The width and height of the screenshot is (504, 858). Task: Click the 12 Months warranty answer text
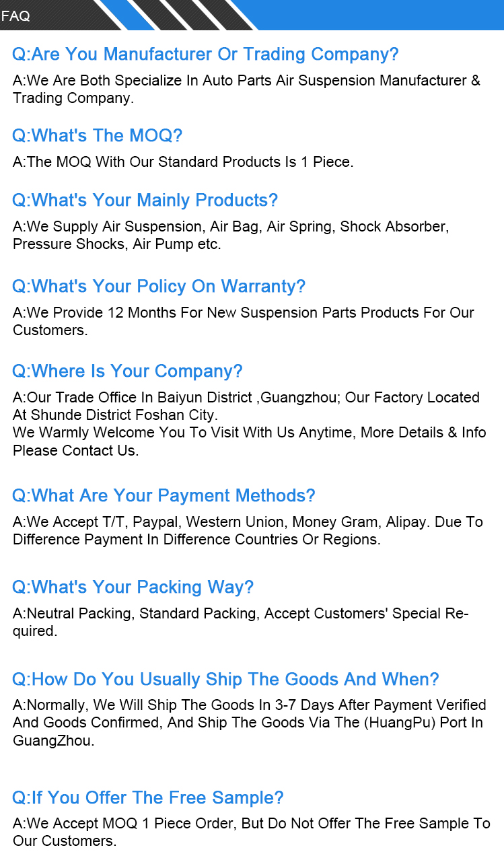(x=244, y=321)
